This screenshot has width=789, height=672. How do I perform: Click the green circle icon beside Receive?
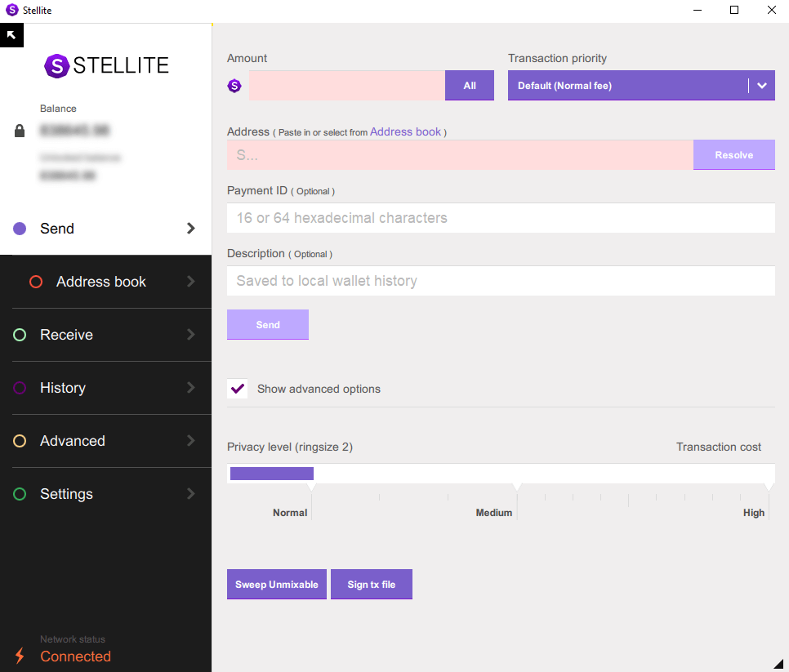coord(20,335)
